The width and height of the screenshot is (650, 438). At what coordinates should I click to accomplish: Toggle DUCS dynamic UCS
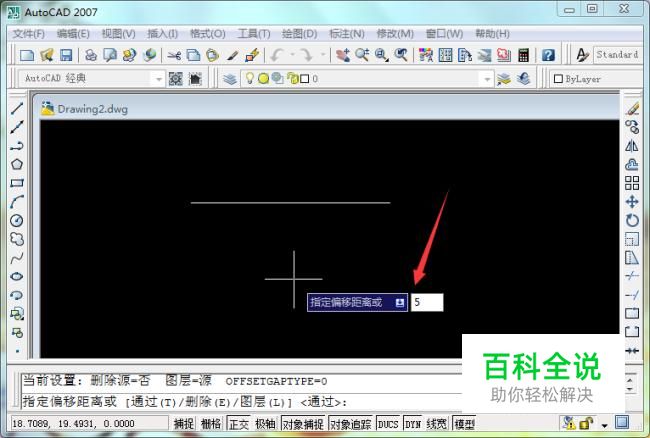point(388,423)
